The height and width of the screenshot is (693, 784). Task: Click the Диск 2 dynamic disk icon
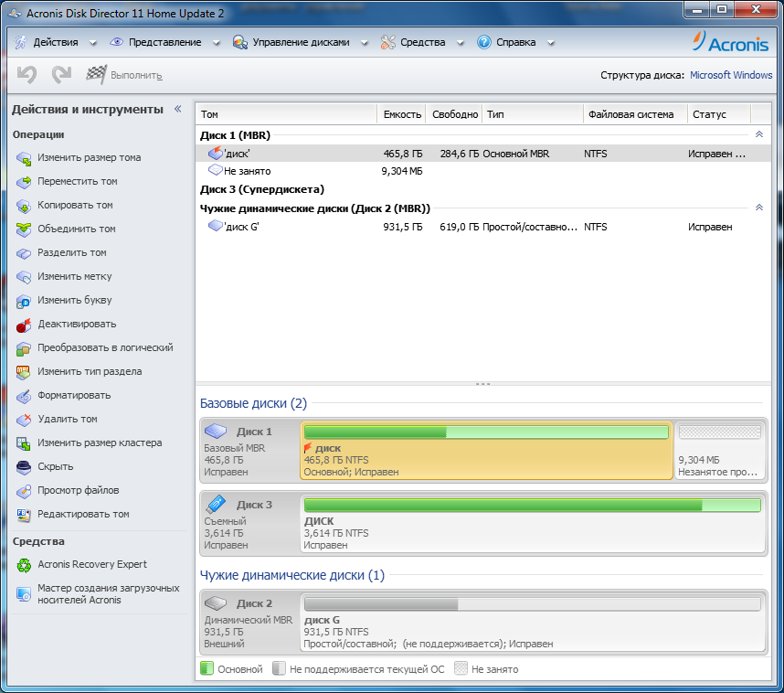point(216,602)
